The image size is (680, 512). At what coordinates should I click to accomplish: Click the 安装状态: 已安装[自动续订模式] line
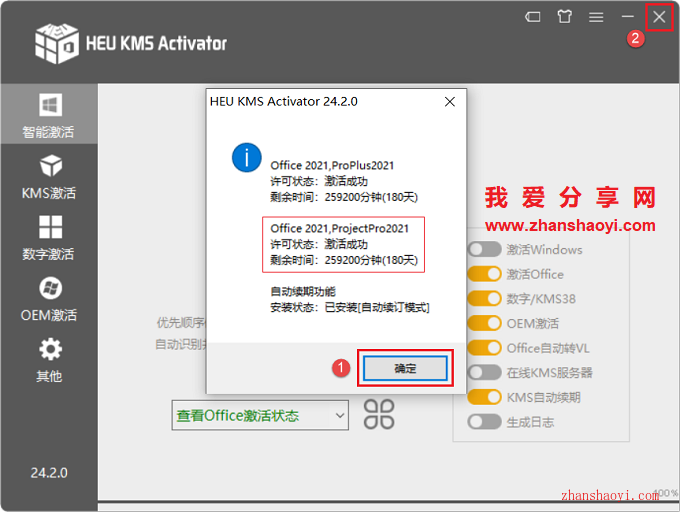click(350, 307)
